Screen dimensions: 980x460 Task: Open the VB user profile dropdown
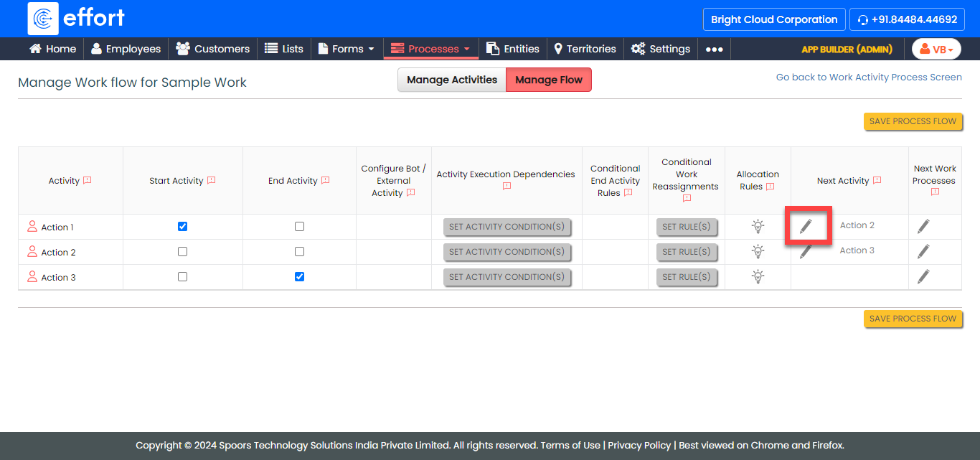936,49
